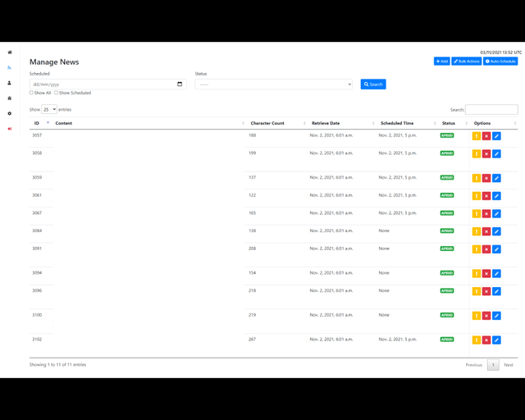Expand the Status dropdown filter
The height and width of the screenshot is (420, 525).
pos(273,84)
